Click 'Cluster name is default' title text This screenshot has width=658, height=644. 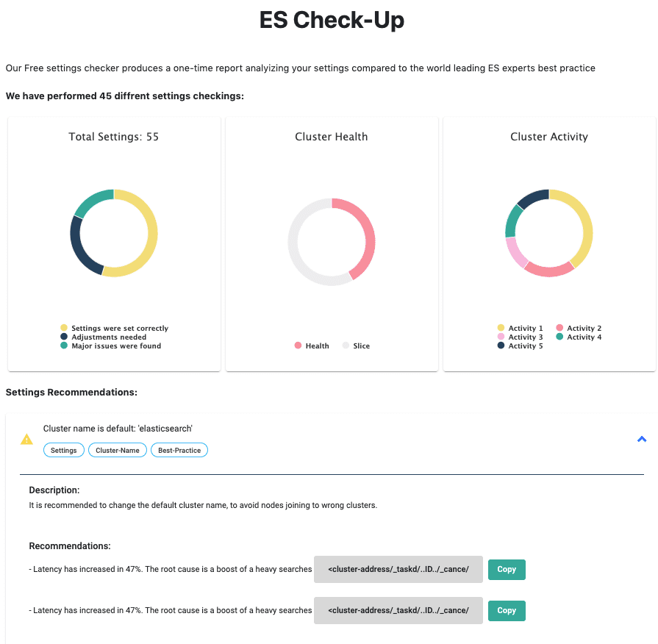click(x=118, y=429)
